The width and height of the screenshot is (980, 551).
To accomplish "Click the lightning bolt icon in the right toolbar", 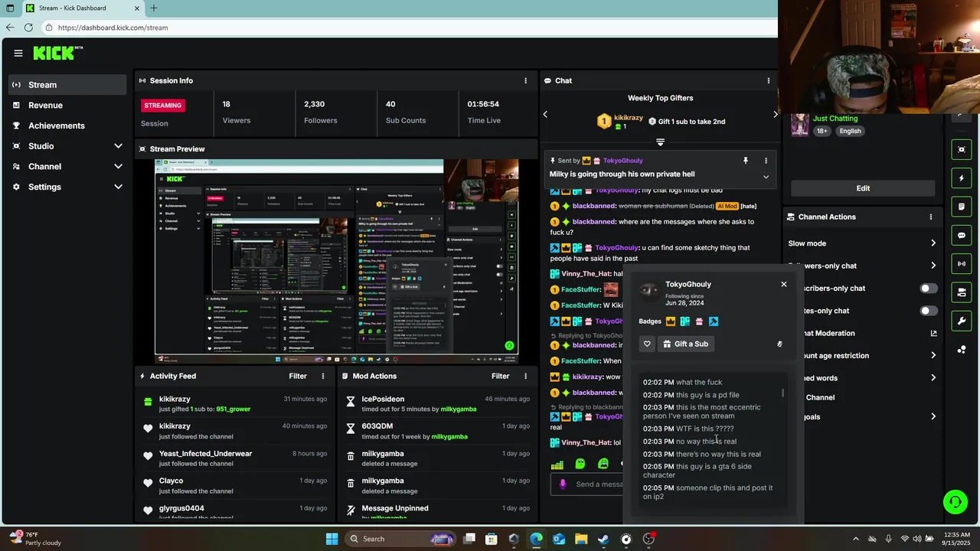I will pos(962,178).
